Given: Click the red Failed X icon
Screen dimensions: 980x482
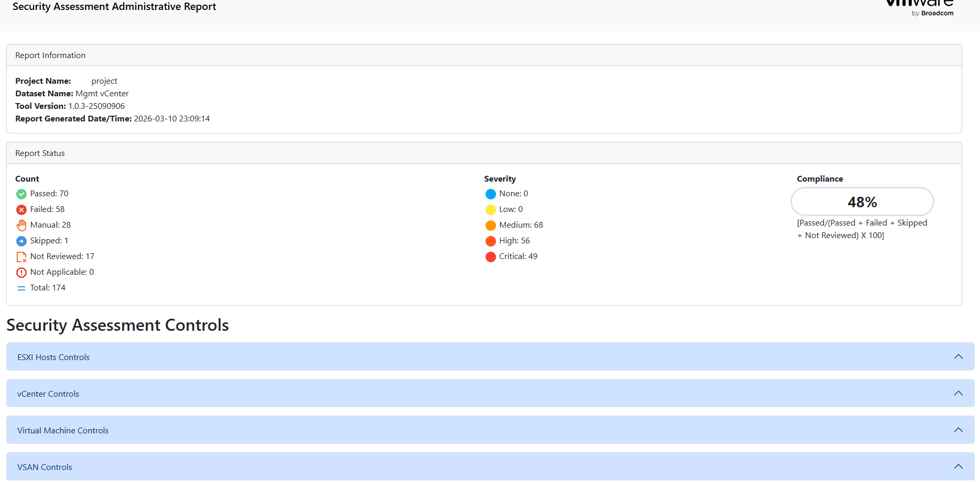Looking at the screenshot, I should tap(21, 210).
